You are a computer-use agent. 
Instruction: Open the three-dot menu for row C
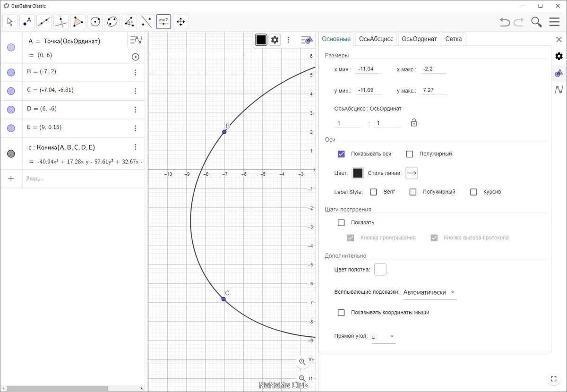coord(136,91)
